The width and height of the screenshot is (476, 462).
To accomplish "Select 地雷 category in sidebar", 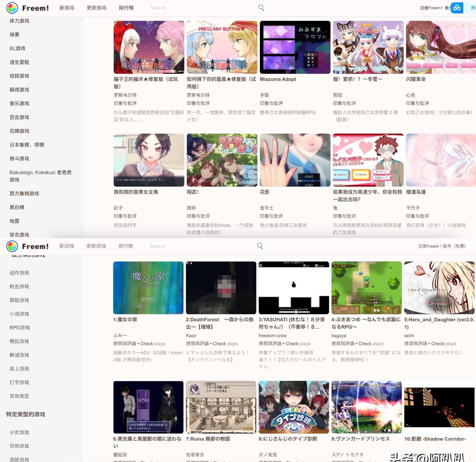I will point(14,221).
